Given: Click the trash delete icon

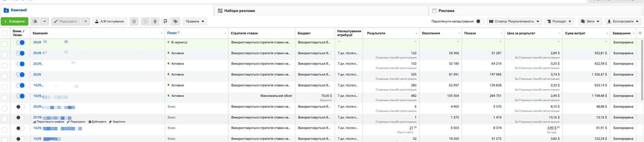Looking at the screenshot, I should [x=155, y=21].
